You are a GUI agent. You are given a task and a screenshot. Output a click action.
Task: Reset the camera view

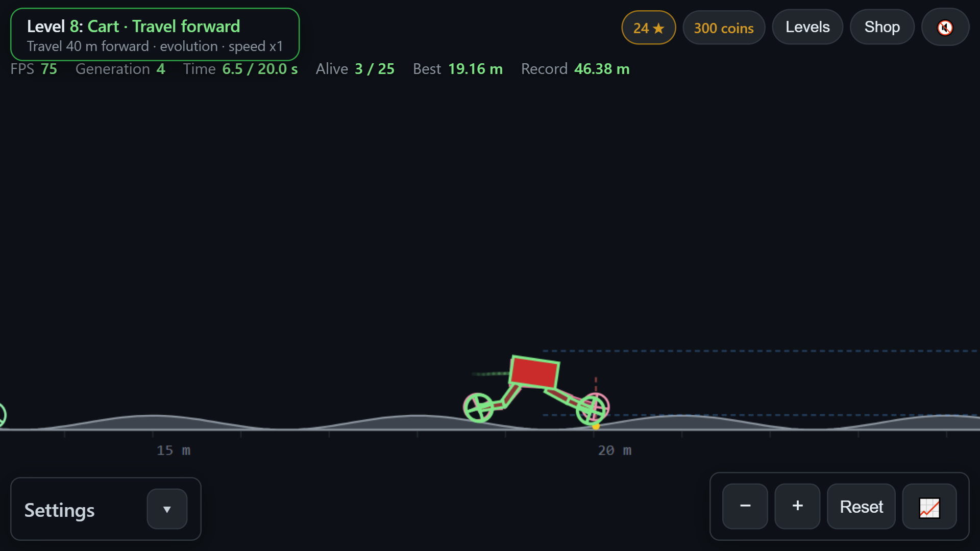tap(861, 507)
